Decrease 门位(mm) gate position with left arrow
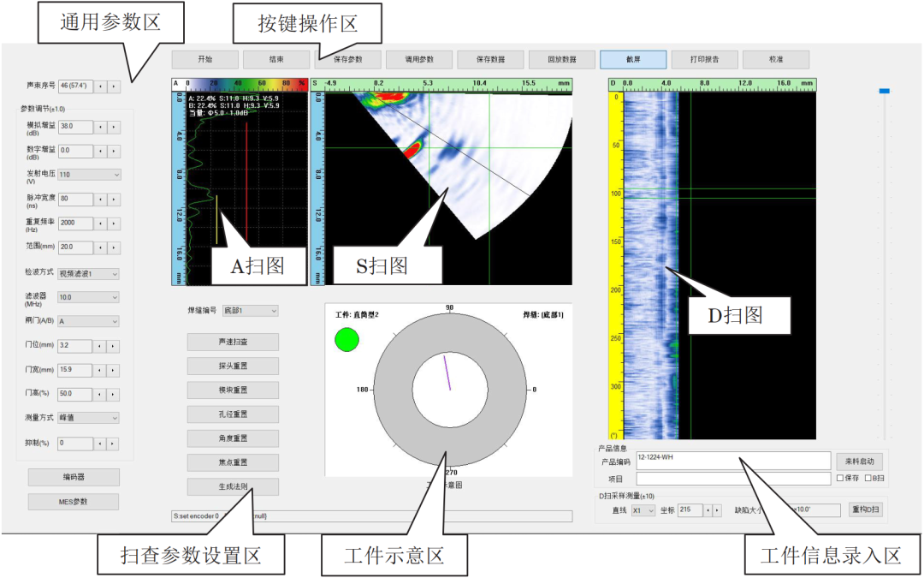 100,346
